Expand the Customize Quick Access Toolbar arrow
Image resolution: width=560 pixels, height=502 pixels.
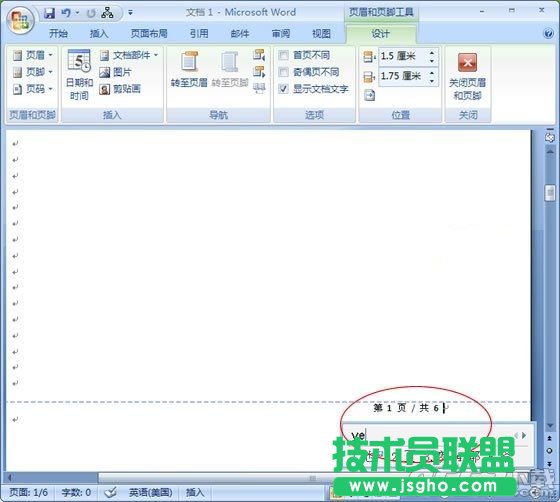(130, 13)
